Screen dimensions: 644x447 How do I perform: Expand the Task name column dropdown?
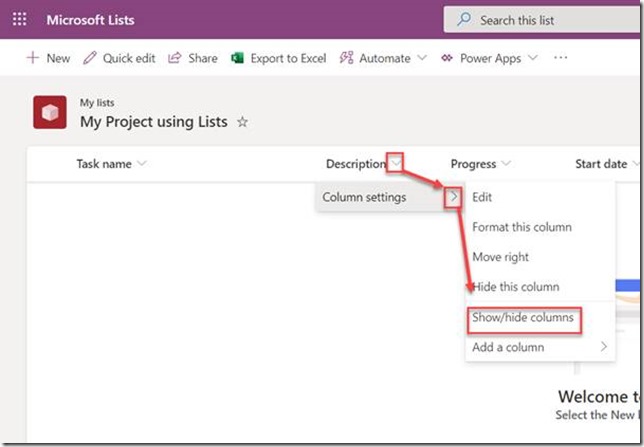coord(141,164)
